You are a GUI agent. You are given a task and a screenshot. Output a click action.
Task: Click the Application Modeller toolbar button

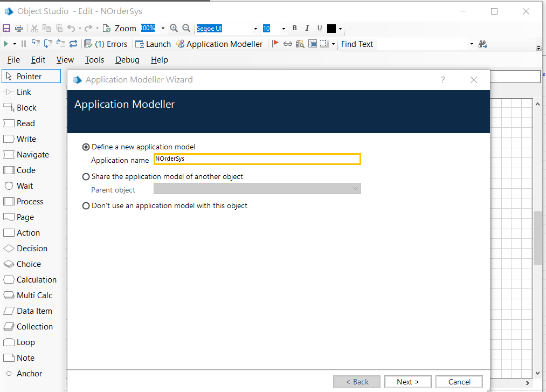click(219, 44)
